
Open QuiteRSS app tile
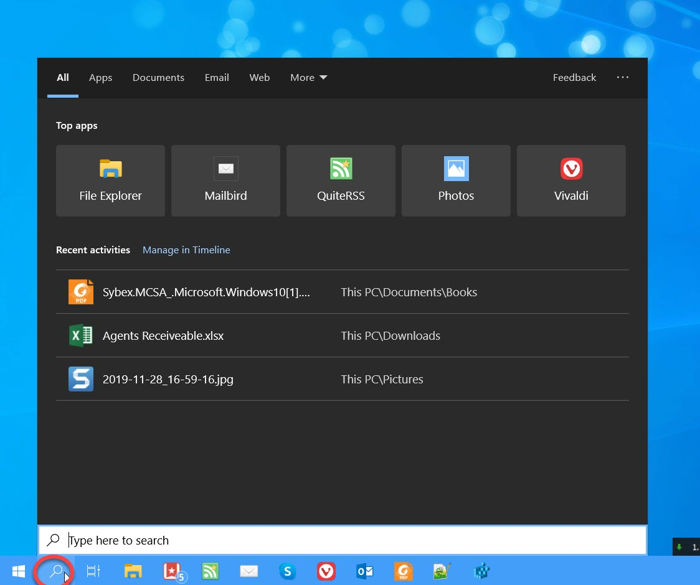point(341,181)
